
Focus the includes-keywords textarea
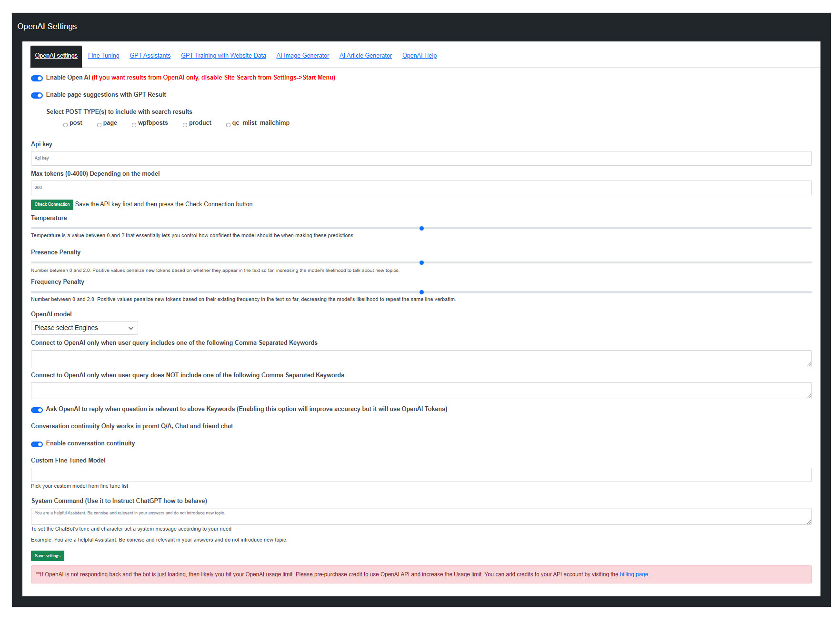tap(421, 359)
